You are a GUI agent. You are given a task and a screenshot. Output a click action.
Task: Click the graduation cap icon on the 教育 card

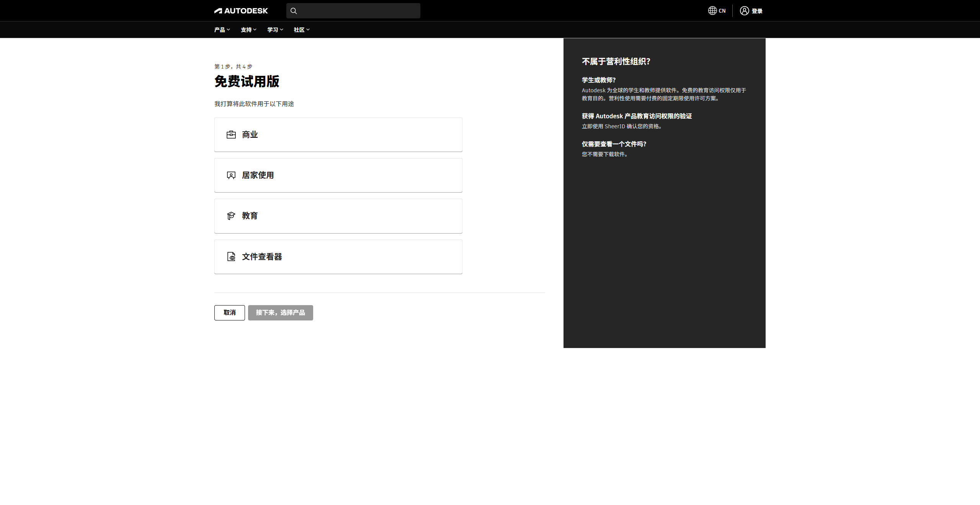pos(231,216)
